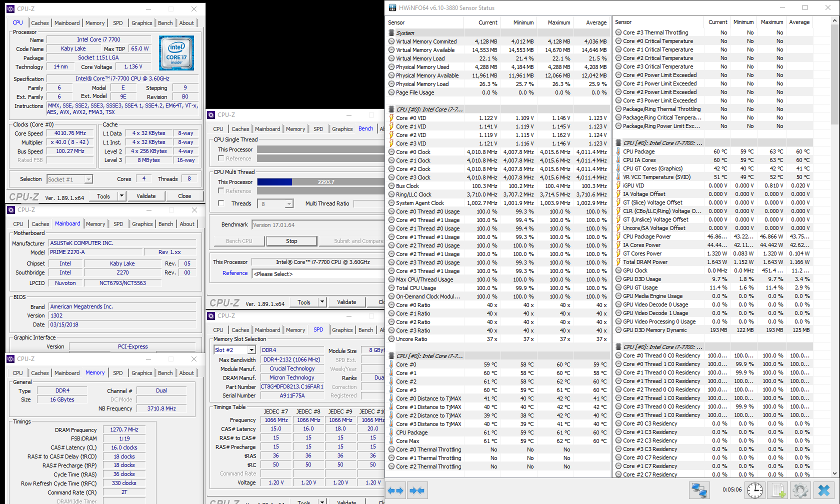Open About tab in the Processor window
Screen dimensions: 840x504
click(x=186, y=23)
